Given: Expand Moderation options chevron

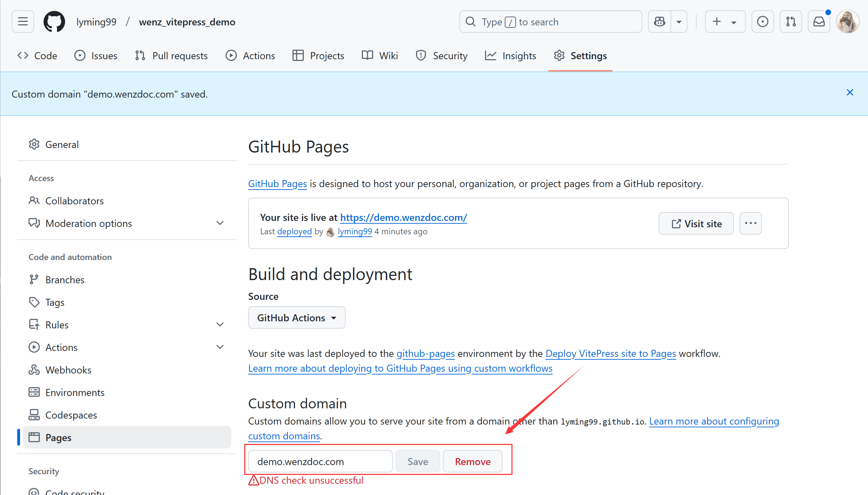Looking at the screenshot, I should [220, 223].
